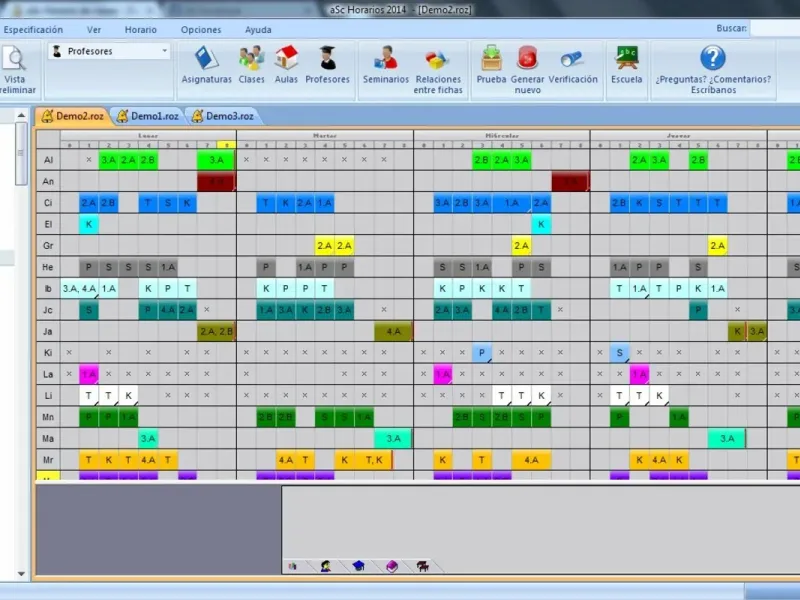800x600 pixels.
Task: Select the classroom desk bottom tab
Action: (422, 566)
